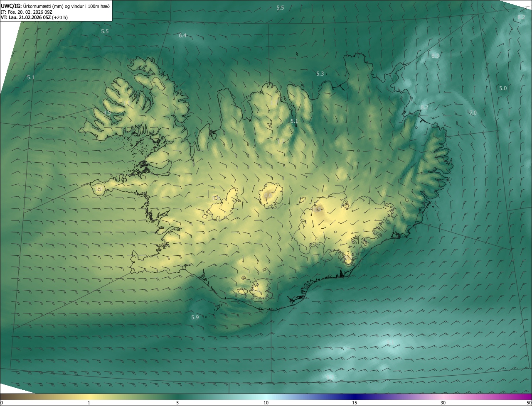Click the '15' tick on the color scale
This screenshot has width=532, height=406.
(355, 403)
